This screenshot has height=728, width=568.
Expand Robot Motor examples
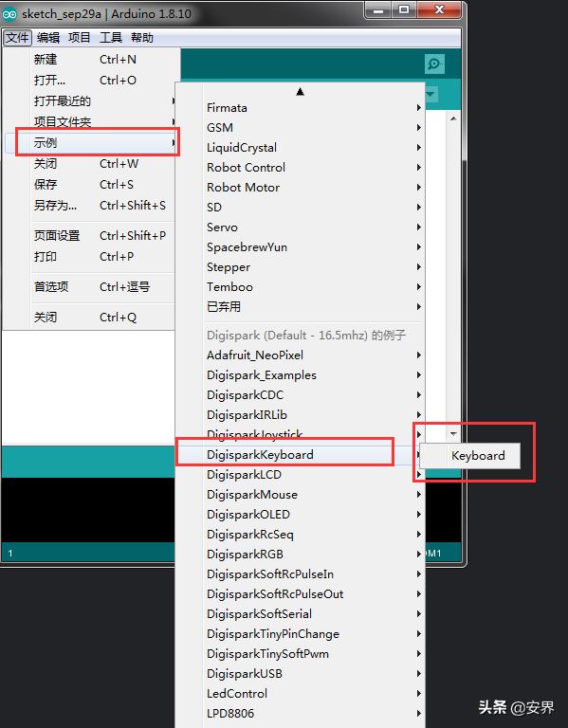click(300, 188)
